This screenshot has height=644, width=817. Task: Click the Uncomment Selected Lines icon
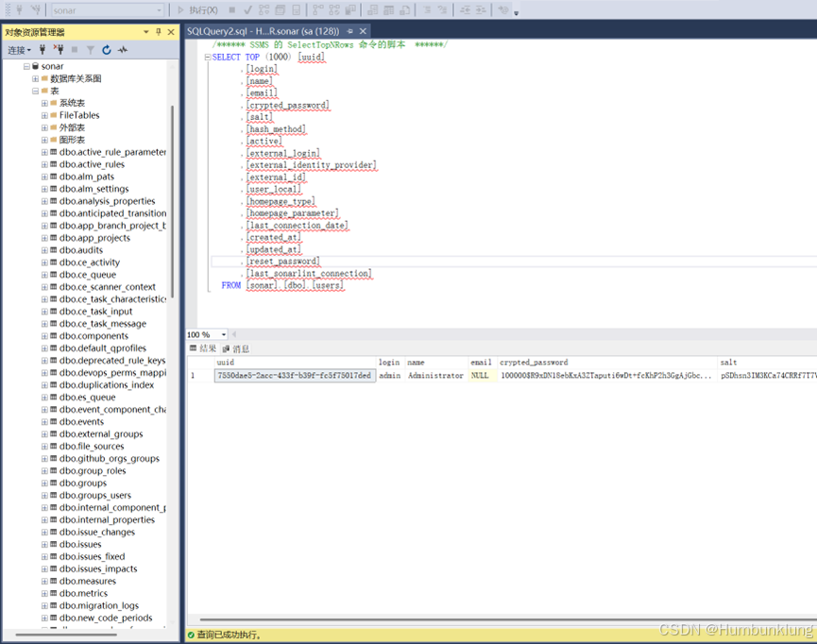tap(443, 9)
